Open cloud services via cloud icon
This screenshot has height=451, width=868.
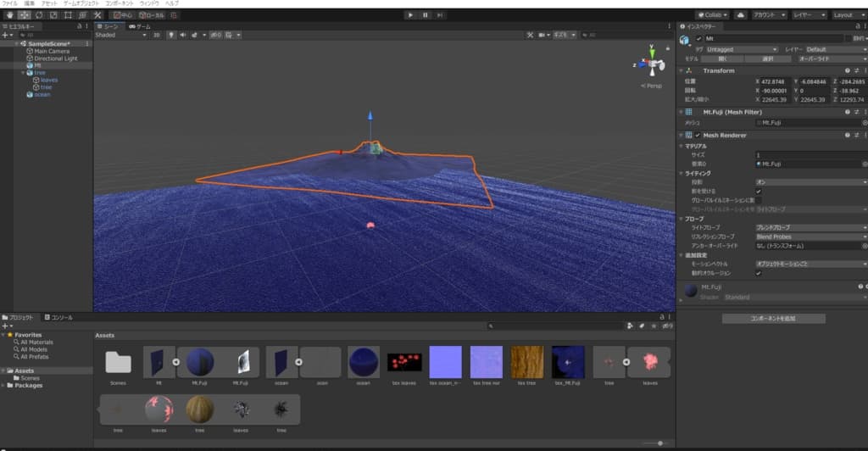pos(740,14)
